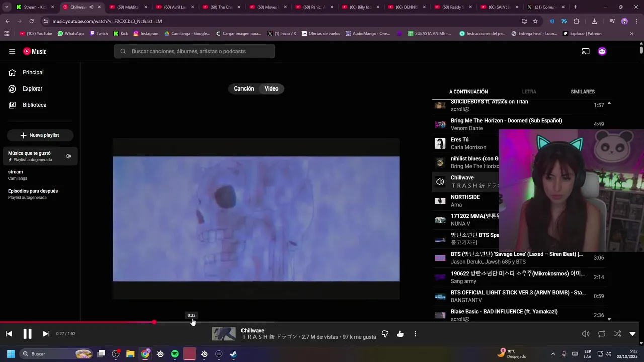The image size is (644, 362).
Task: Switch to the Billy Idol tab
Action: (360, 7)
